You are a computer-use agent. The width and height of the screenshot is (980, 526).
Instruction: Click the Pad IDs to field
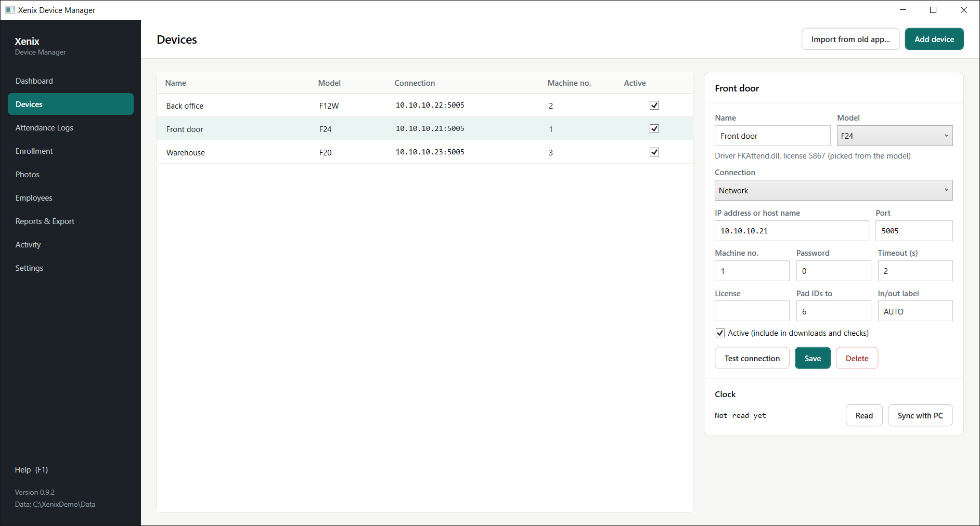coord(833,311)
